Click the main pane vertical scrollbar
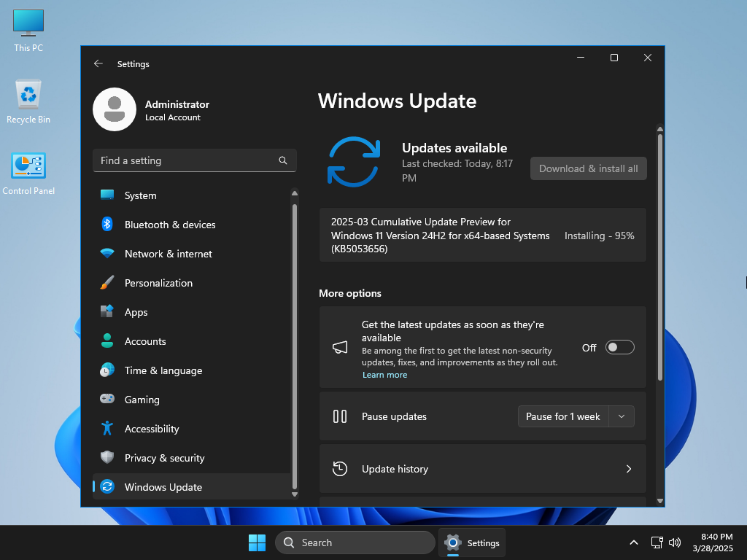The image size is (747, 560). 659,257
